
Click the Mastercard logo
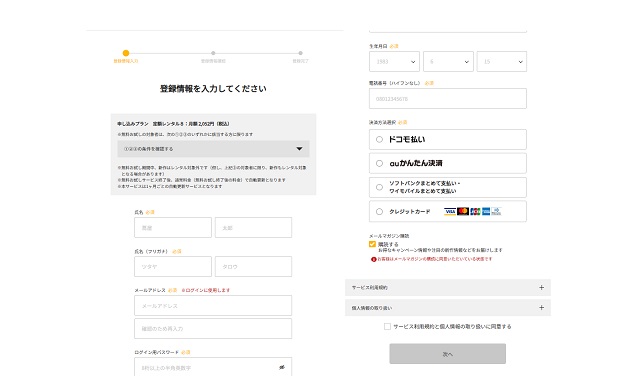coord(463,211)
